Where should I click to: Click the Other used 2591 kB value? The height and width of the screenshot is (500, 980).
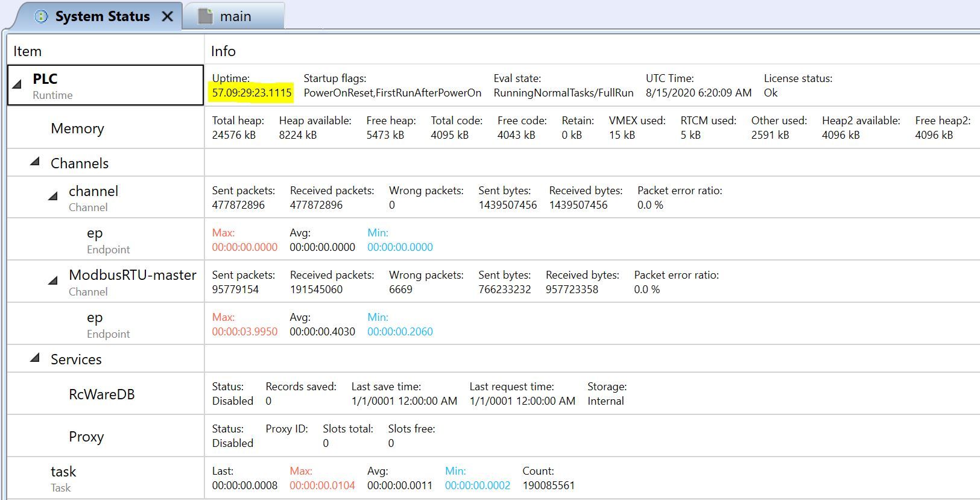click(770, 134)
